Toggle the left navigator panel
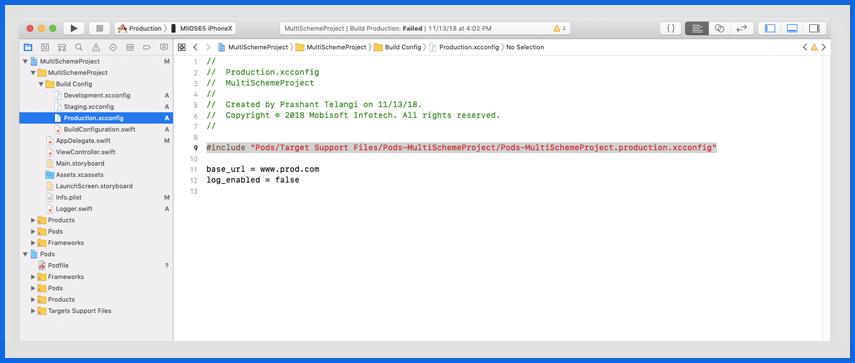Screen dimensions: 855x363 tap(770, 28)
